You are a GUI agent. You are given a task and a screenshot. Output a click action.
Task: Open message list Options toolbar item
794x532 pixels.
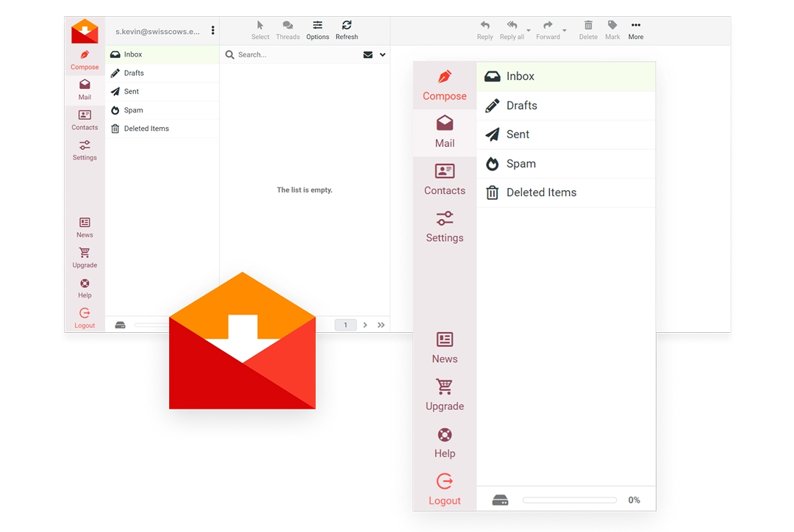tap(317, 24)
